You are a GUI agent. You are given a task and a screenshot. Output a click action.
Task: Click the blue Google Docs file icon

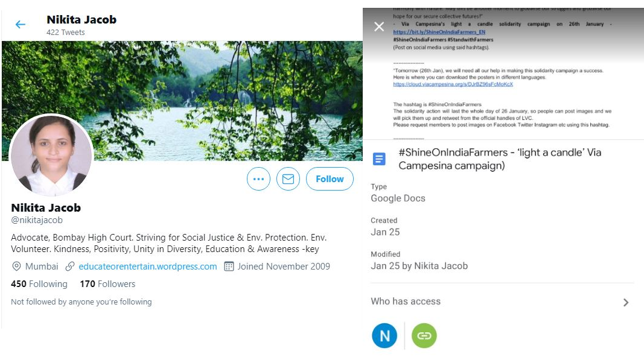tap(379, 159)
